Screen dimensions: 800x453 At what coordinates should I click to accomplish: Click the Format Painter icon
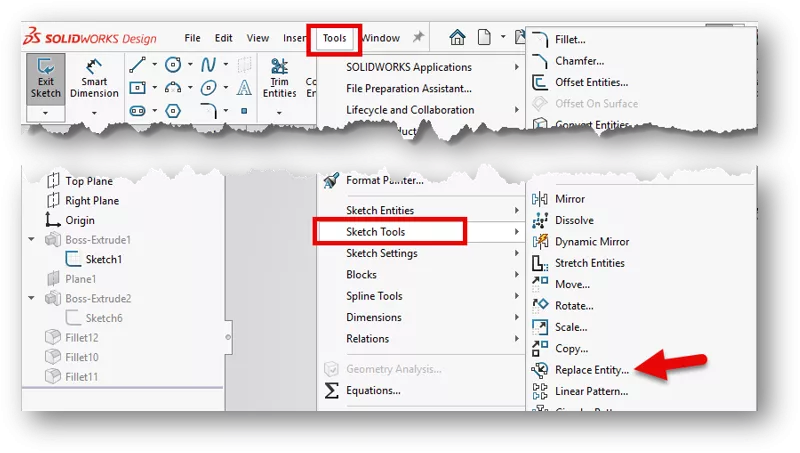tap(332, 180)
